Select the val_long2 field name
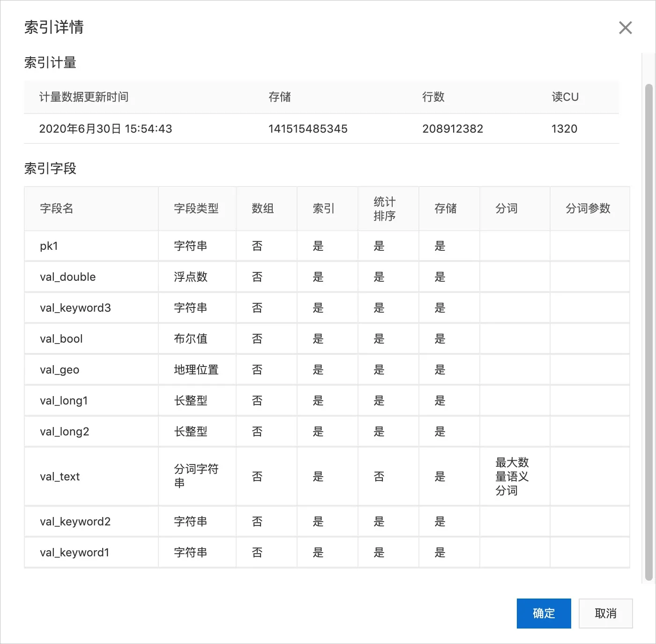656x644 pixels. pyautogui.click(x=65, y=432)
